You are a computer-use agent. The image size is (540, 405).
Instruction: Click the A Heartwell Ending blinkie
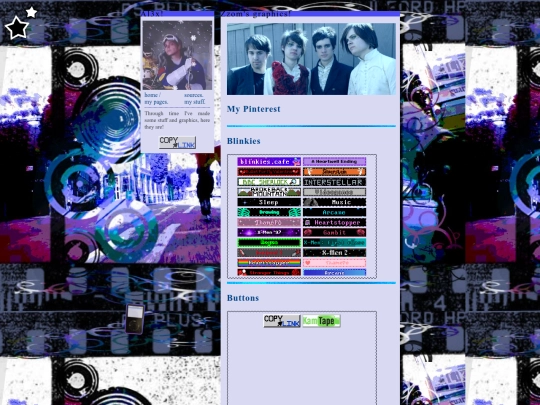334,162
